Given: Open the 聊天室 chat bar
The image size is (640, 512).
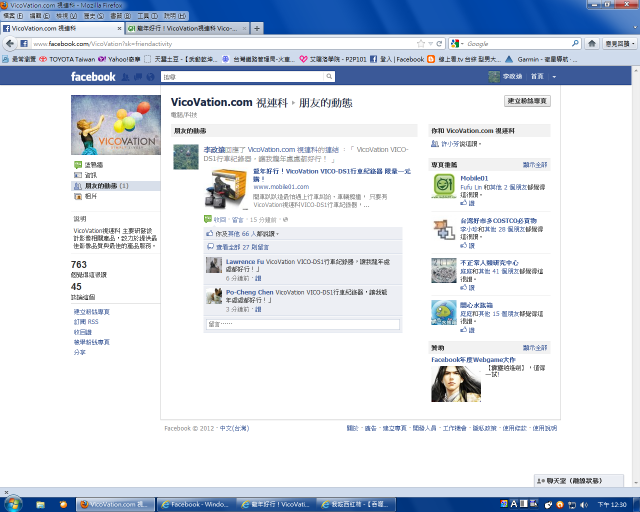Looking at the screenshot, I should click(x=578, y=481).
